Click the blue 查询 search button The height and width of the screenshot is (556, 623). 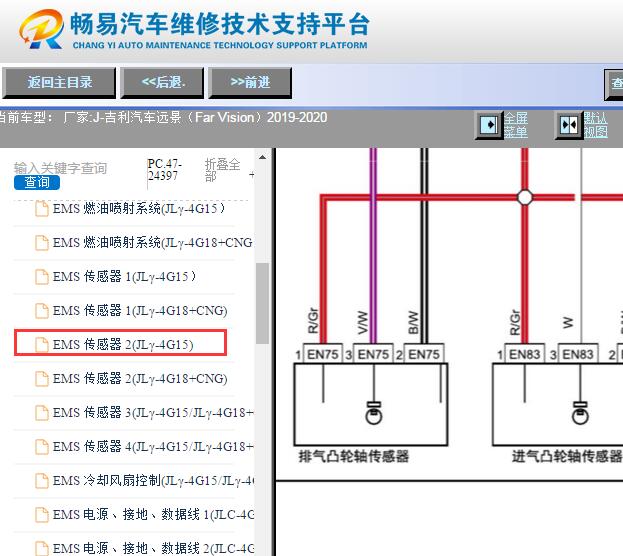click(x=37, y=182)
